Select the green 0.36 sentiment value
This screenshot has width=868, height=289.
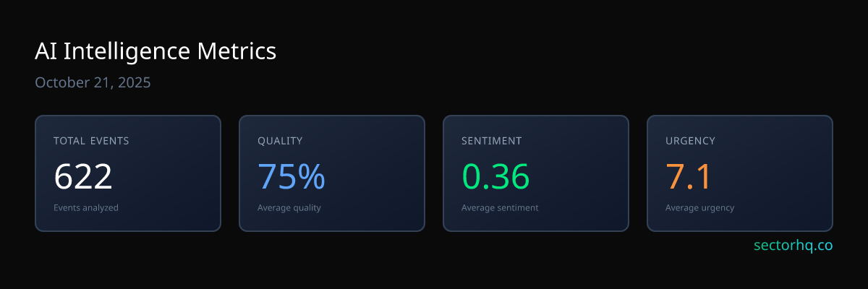495,176
